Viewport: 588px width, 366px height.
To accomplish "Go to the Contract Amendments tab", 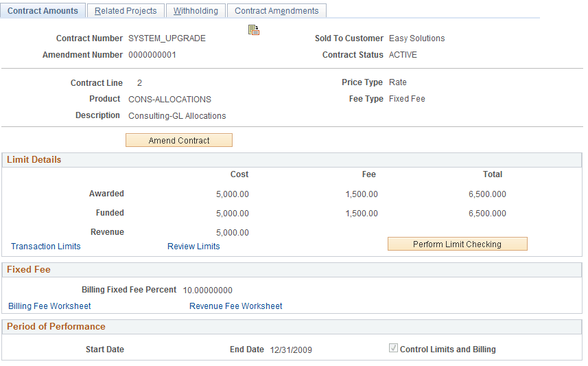I will tap(277, 11).
